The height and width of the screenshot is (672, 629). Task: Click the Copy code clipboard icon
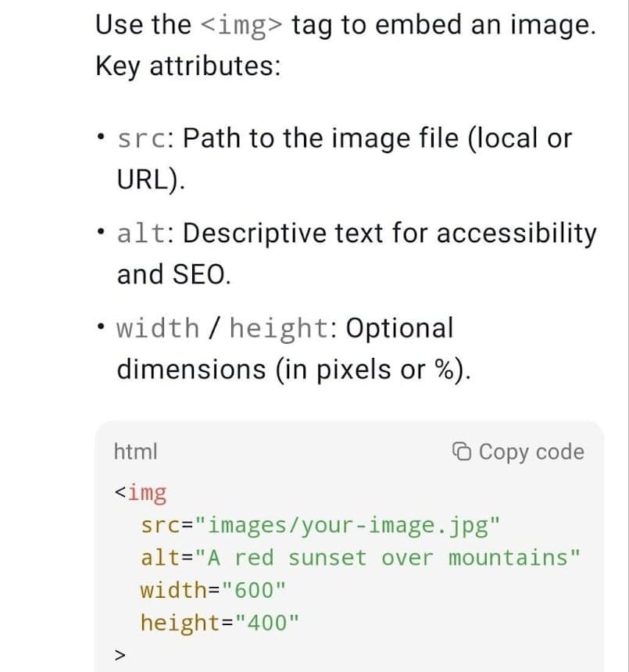(461, 452)
